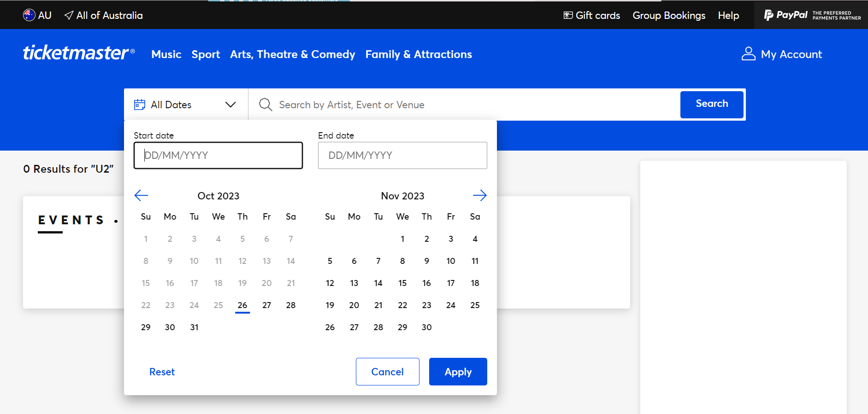Click the calendar icon beside All Dates

[140, 105]
